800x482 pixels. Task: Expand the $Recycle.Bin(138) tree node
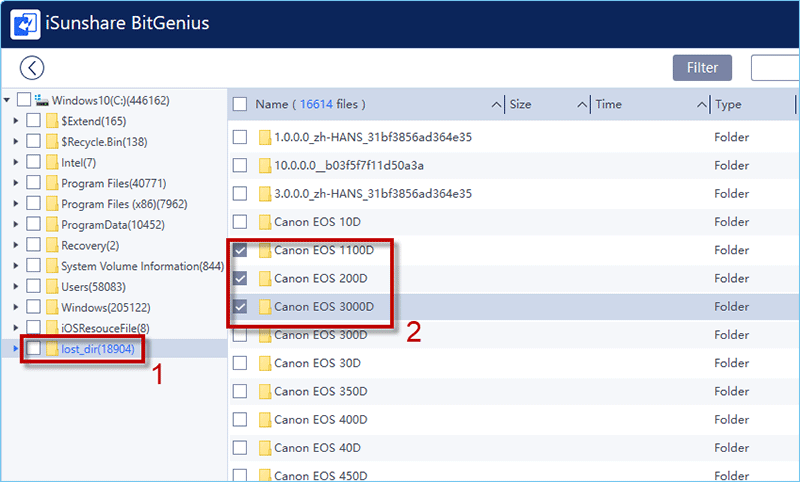point(16,141)
